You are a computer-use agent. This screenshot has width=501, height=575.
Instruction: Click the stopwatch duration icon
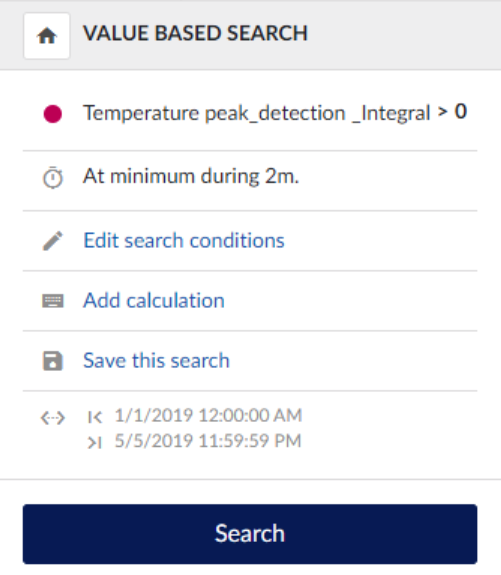click(x=53, y=177)
